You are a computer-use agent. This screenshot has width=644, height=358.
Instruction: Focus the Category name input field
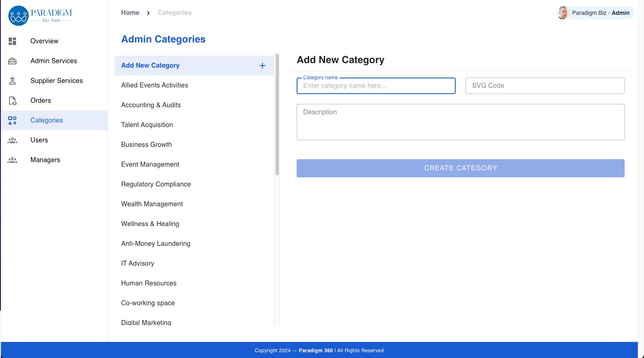pyautogui.click(x=376, y=86)
